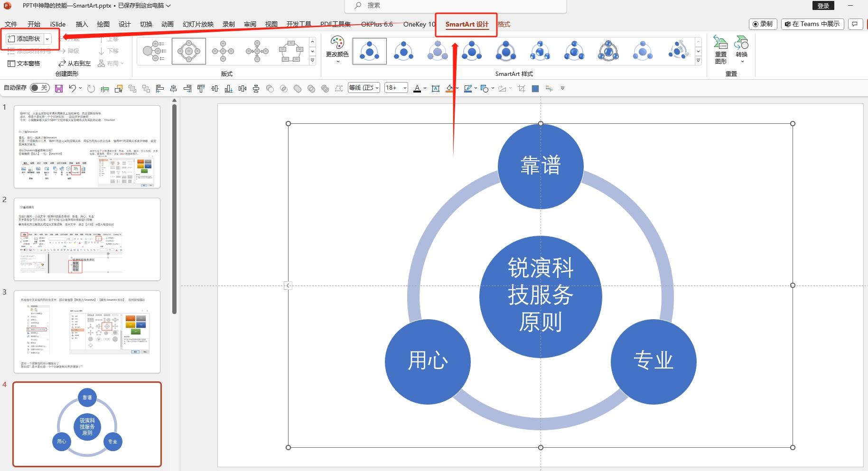Click the 登录 (Sign in) button
This screenshot has height=471, width=868.
pos(823,5)
